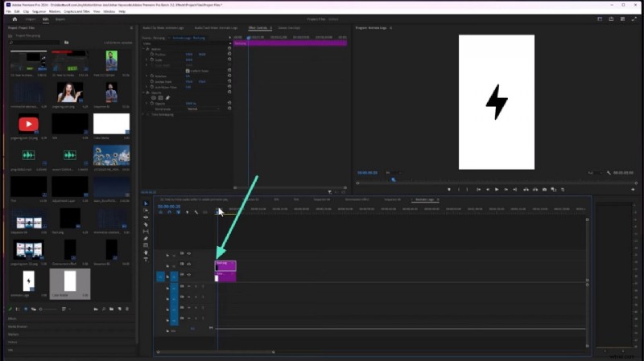The width and height of the screenshot is (644, 361).
Task: Select the Hand tool
Action: click(x=146, y=252)
